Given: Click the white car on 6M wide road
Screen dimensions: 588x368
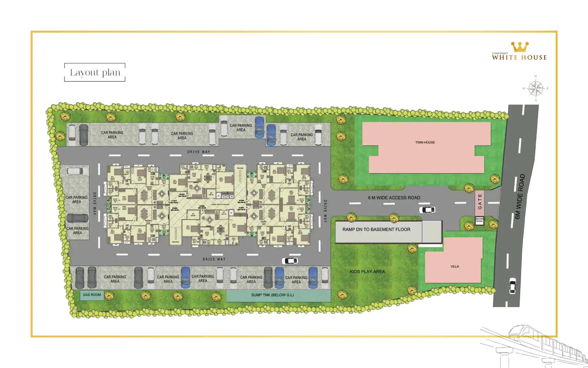Looking at the screenshot, I should (x=512, y=286).
